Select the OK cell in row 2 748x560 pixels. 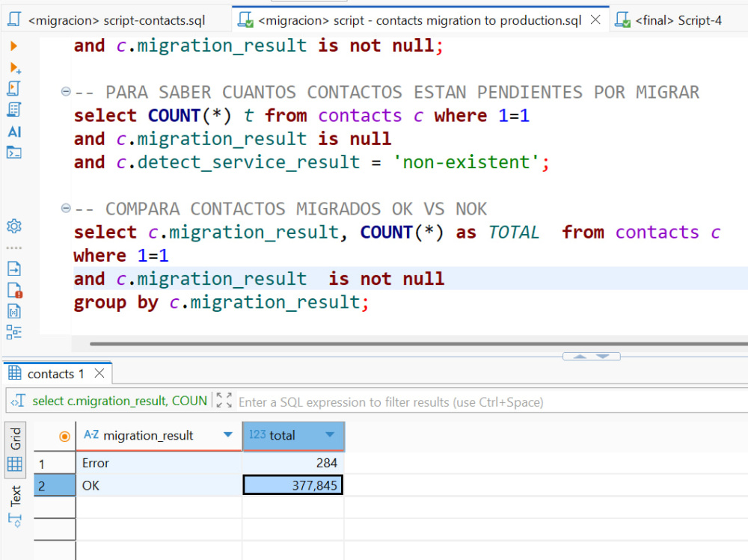pyautogui.click(x=159, y=485)
